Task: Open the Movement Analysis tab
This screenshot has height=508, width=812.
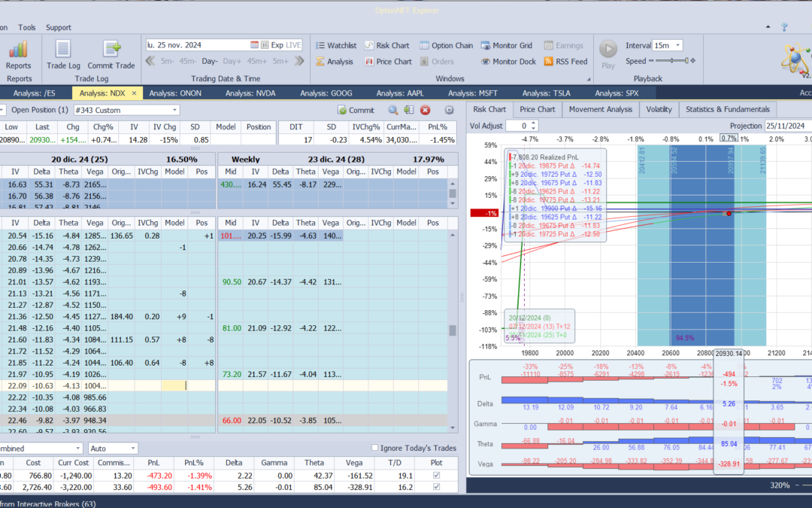Action: coord(600,109)
